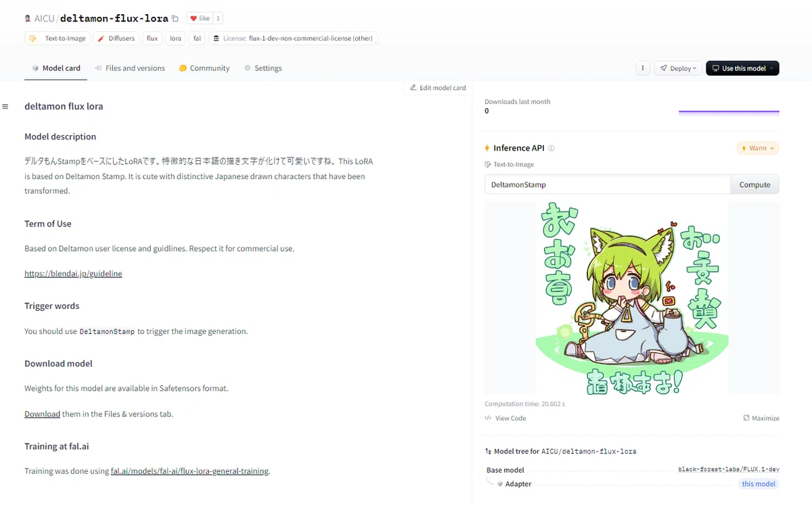Switch to the Files and versions tab
Image resolution: width=812 pixels, height=505 pixels.
pos(130,68)
